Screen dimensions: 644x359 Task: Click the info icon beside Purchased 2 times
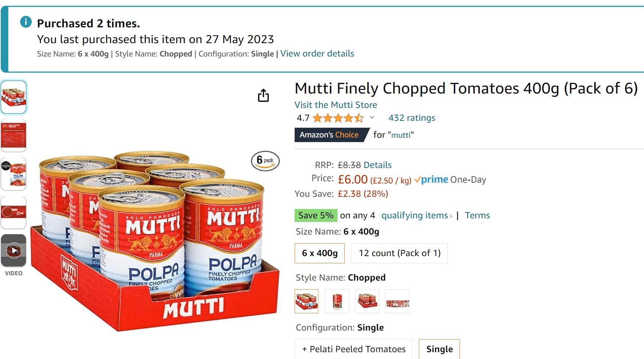click(x=26, y=22)
